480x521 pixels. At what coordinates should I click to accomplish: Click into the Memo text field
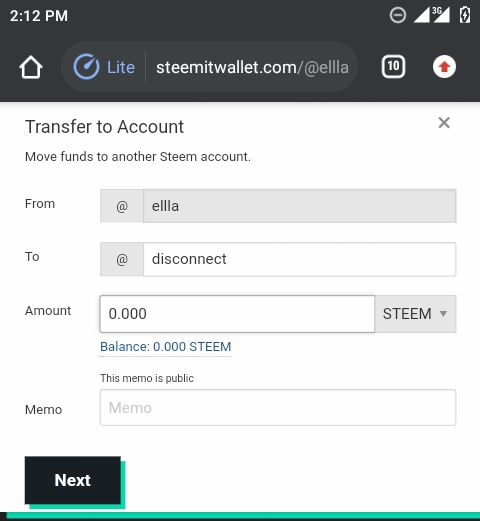click(278, 407)
